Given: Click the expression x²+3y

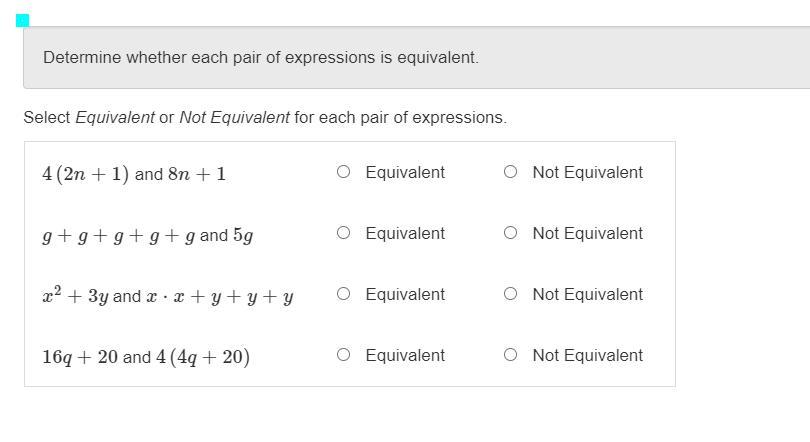Looking at the screenshot, I should [75, 296].
